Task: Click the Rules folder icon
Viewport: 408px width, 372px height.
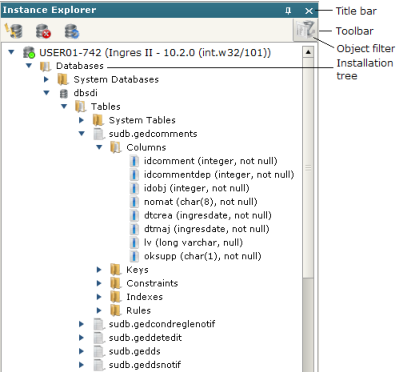Action: 115,311
